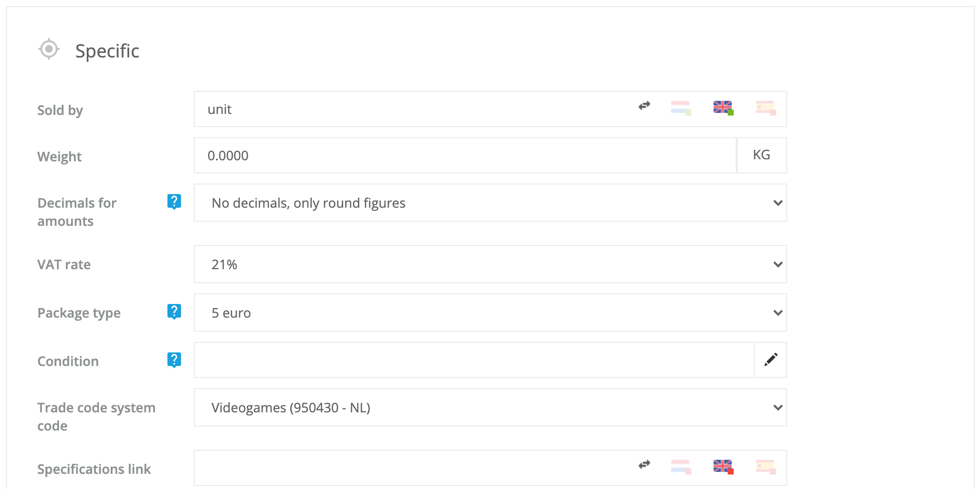Edit Condition with the pencil icon
Image resolution: width=980 pixels, height=489 pixels.
(771, 360)
